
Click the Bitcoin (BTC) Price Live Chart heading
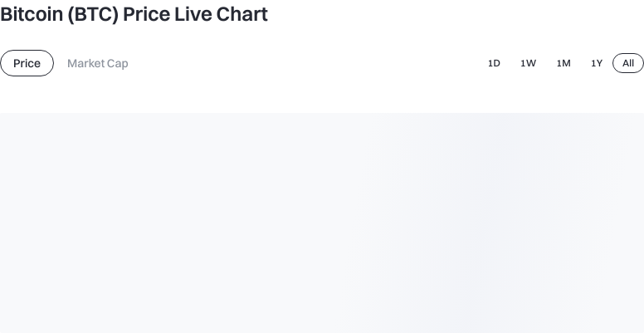click(x=134, y=14)
